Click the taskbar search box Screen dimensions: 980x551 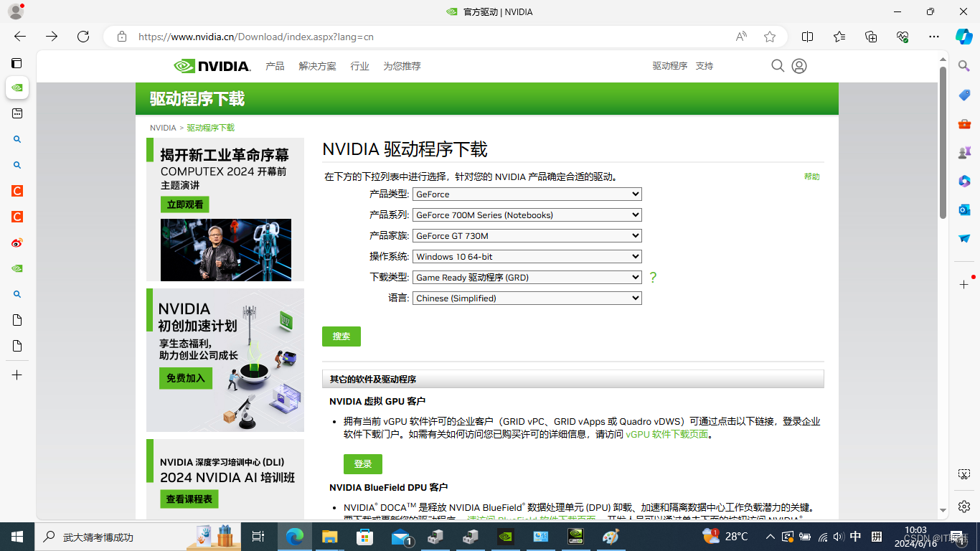138,537
